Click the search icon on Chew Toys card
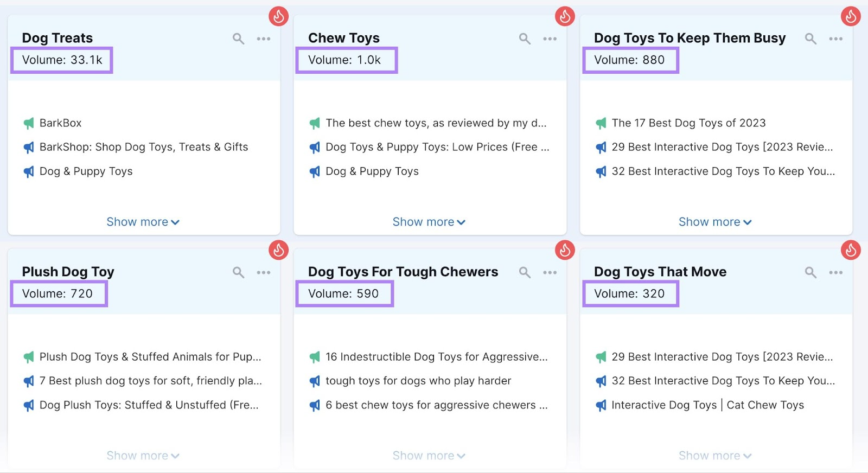This screenshot has width=868, height=473. coord(525,39)
